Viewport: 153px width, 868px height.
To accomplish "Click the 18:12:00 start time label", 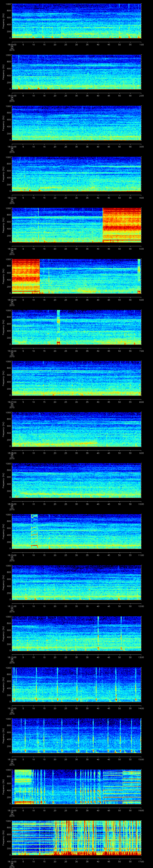I will [12, 657].
